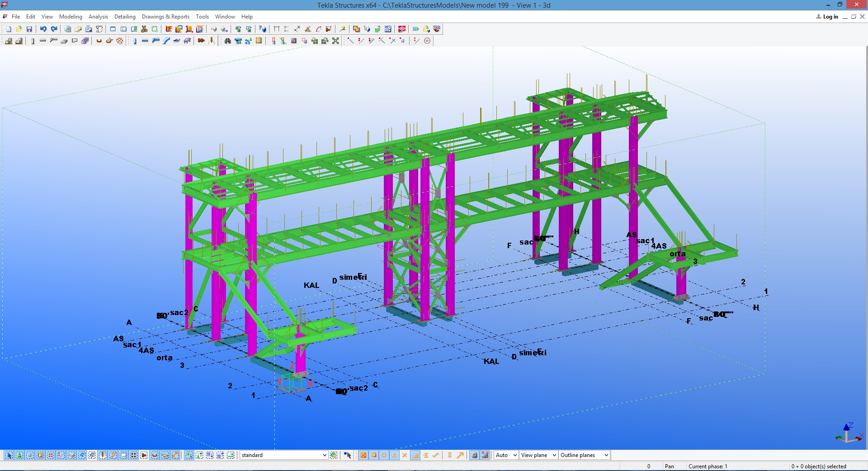Open the model folder icon
Image resolution: width=868 pixels, height=471 pixels.
pos(19,29)
